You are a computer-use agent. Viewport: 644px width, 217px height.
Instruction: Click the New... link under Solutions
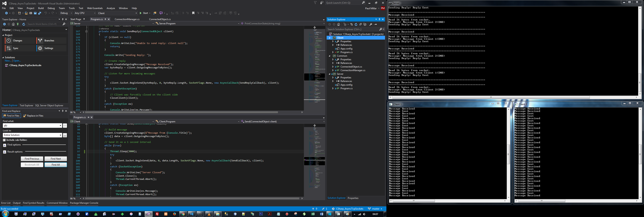(x=8, y=61)
